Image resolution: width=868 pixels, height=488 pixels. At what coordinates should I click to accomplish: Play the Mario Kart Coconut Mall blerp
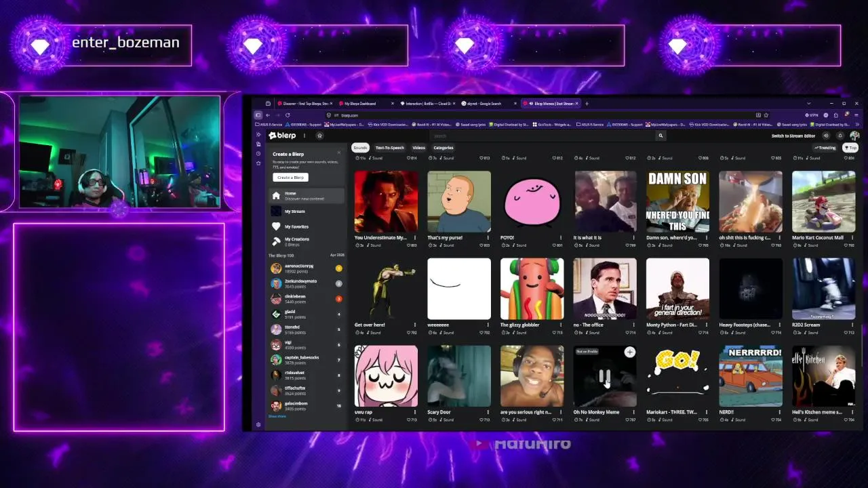(x=824, y=201)
